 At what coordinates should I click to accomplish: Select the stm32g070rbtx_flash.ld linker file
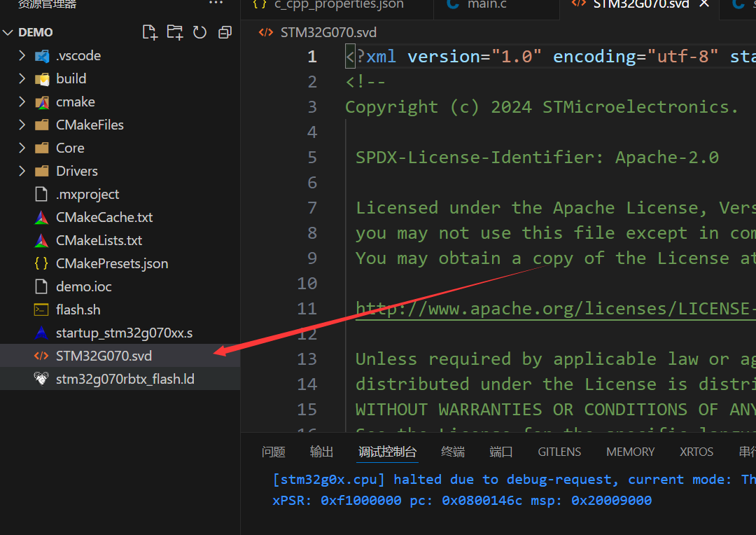pyautogui.click(x=125, y=379)
